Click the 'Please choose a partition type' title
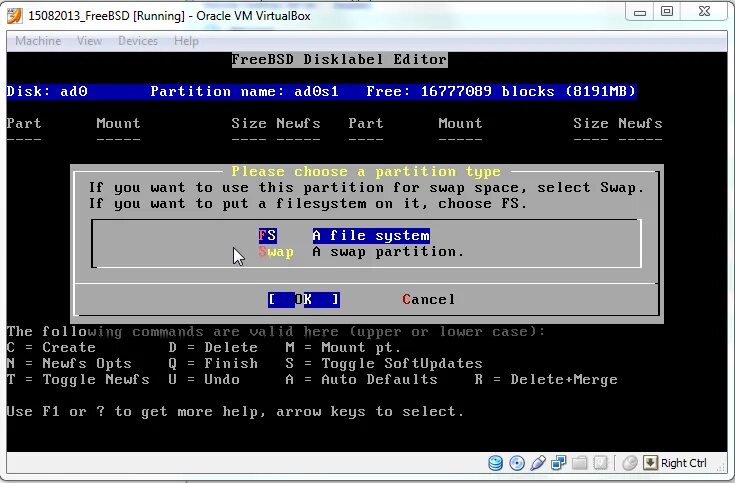735x483 pixels. click(366, 172)
